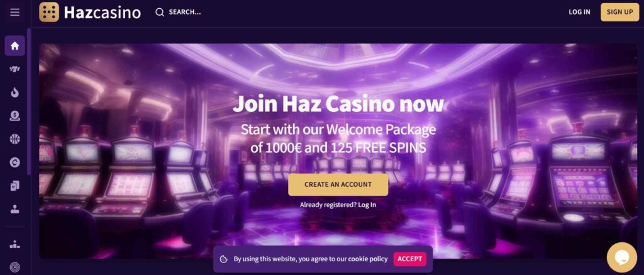The width and height of the screenshot is (644, 275).
Task: Open the jackpot dollar coin icon
Action: tap(15, 116)
